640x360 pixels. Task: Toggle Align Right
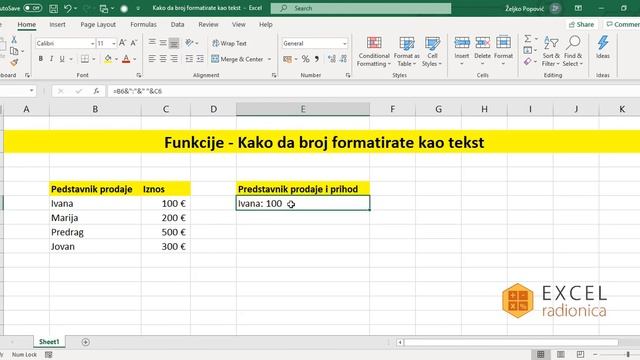click(174, 59)
